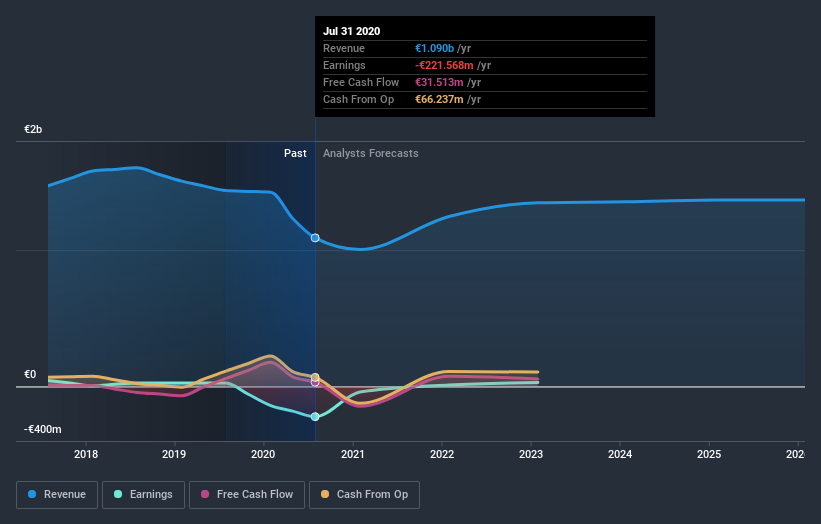This screenshot has height=524, width=821.
Task: Click the 'Analysts Forecasts' label
Action: 371,153
